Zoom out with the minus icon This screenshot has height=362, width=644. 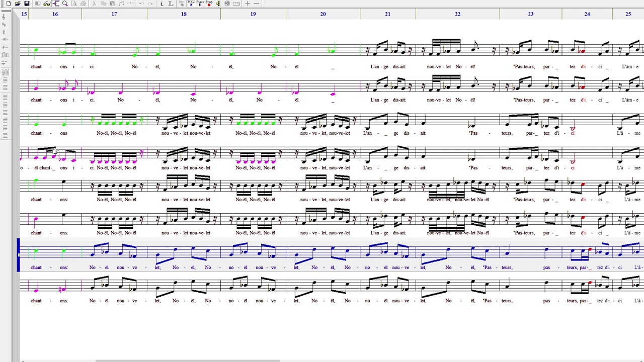pyautogui.click(x=256, y=4)
